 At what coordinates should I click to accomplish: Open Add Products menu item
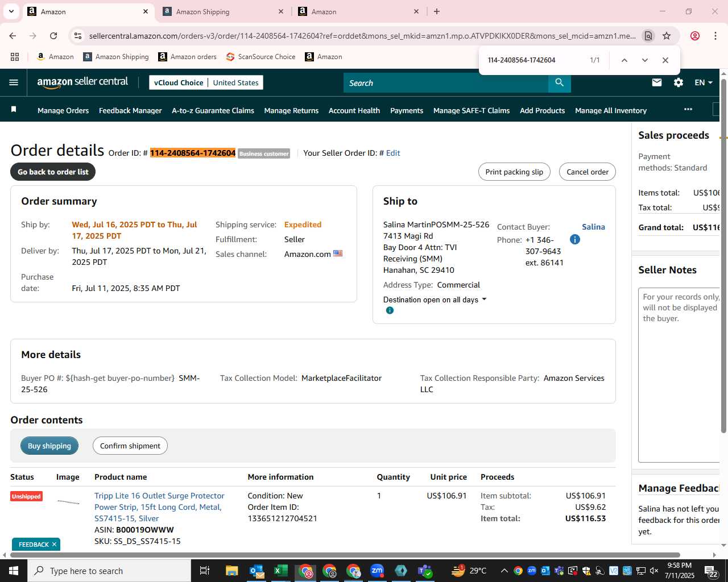pos(542,110)
